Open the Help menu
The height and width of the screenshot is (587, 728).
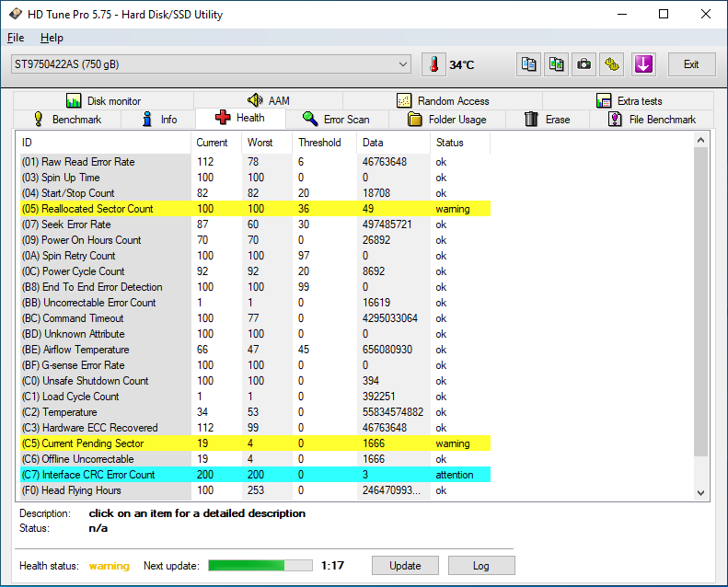coord(52,38)
